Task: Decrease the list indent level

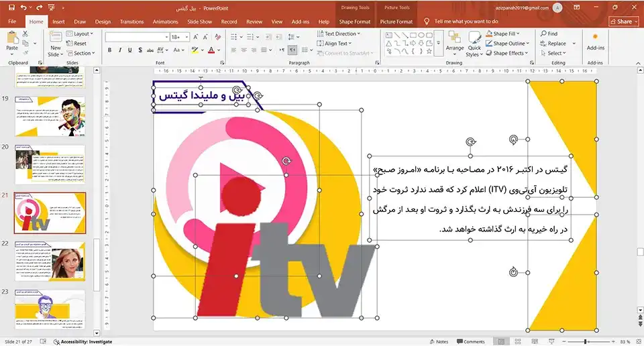Action: (x=268, y=37)
